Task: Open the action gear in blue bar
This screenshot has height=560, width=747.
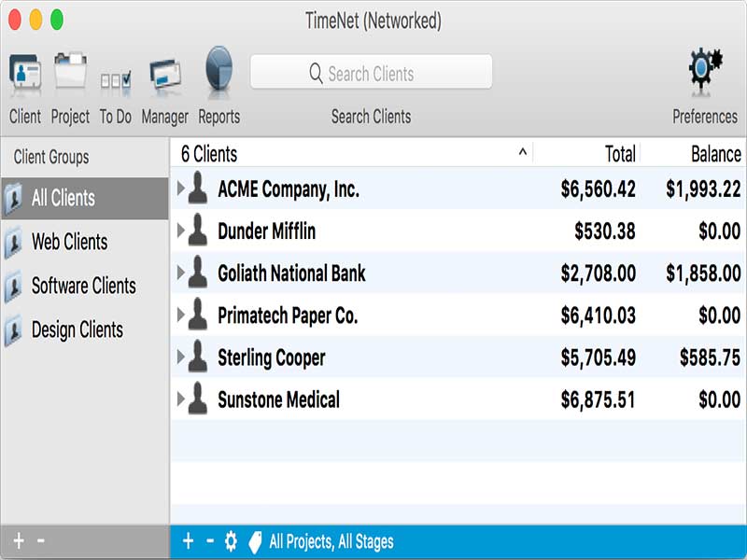Action: tap(231, 541)
